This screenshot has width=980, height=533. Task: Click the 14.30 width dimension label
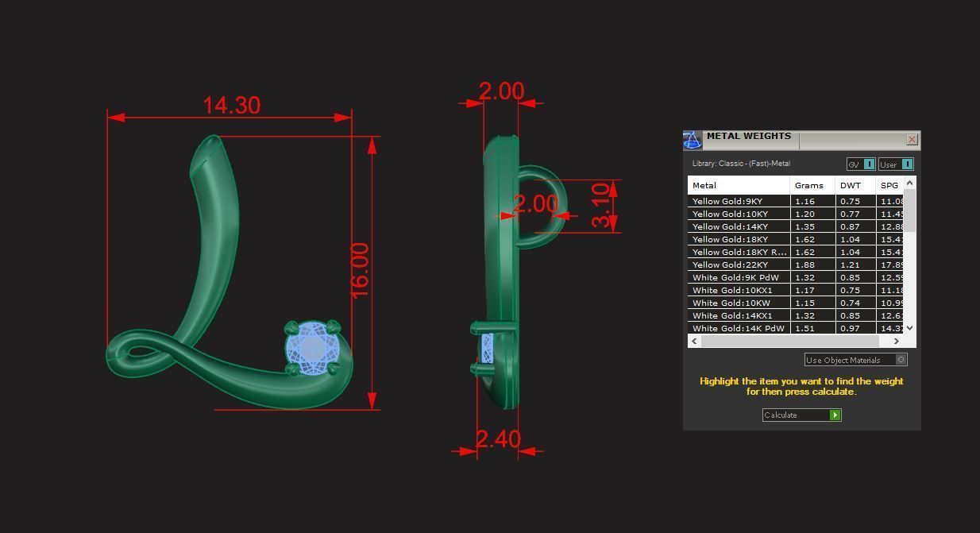231,105
